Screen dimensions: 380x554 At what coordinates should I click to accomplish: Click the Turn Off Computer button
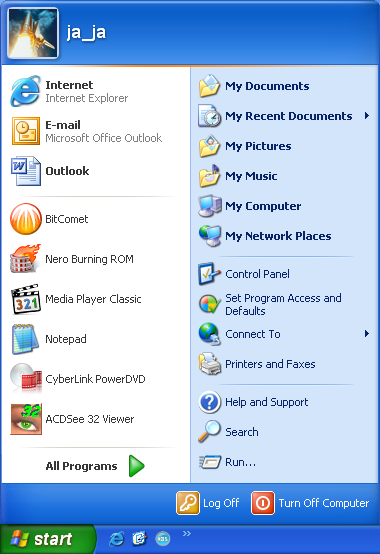click(x=310, y=503)
